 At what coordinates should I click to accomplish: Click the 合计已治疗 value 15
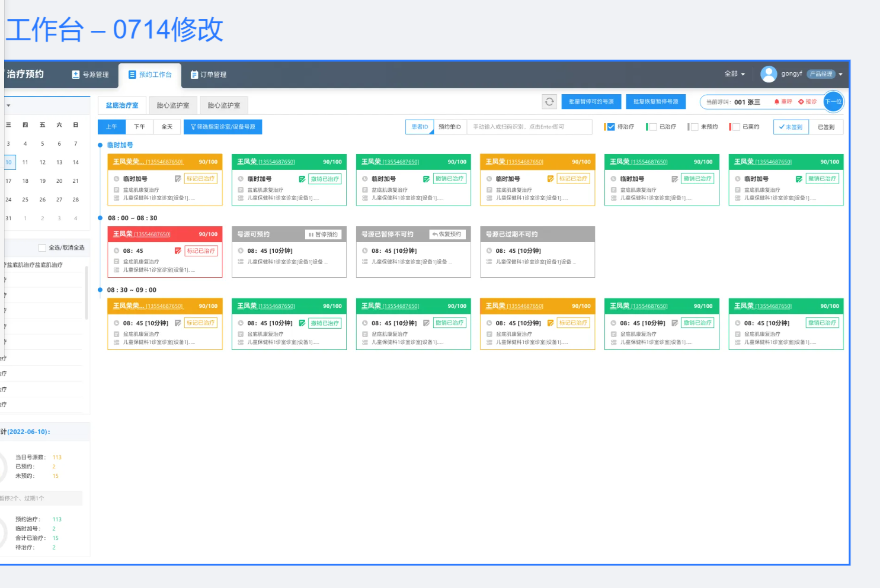coord(56,538)
